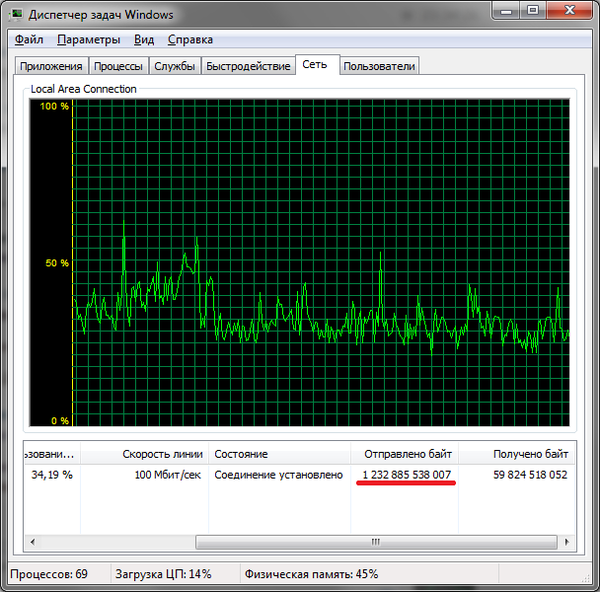This screenshot has height=592, width=600.
Task: Open the Справка menu
Action: [190, 40]
